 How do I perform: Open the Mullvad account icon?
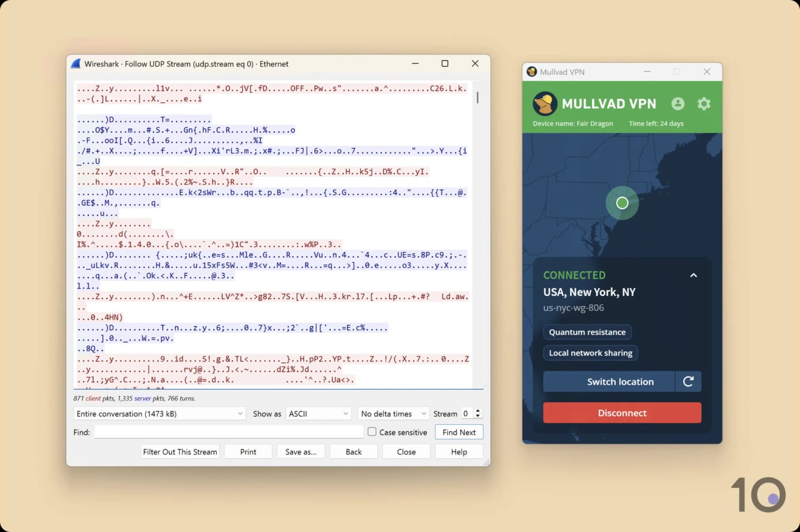[x=677, y=103]
